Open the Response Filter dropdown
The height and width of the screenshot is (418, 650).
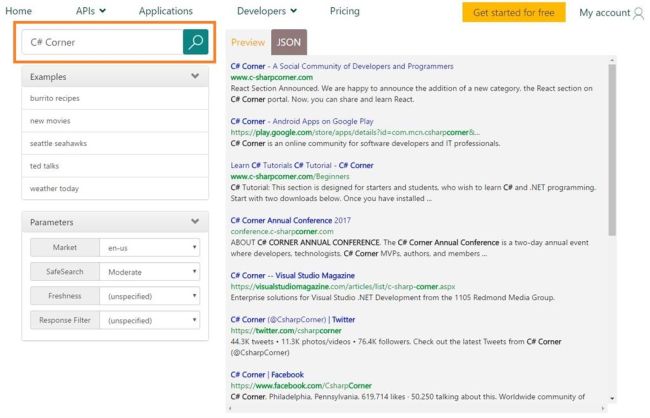[x=152, y=320]
